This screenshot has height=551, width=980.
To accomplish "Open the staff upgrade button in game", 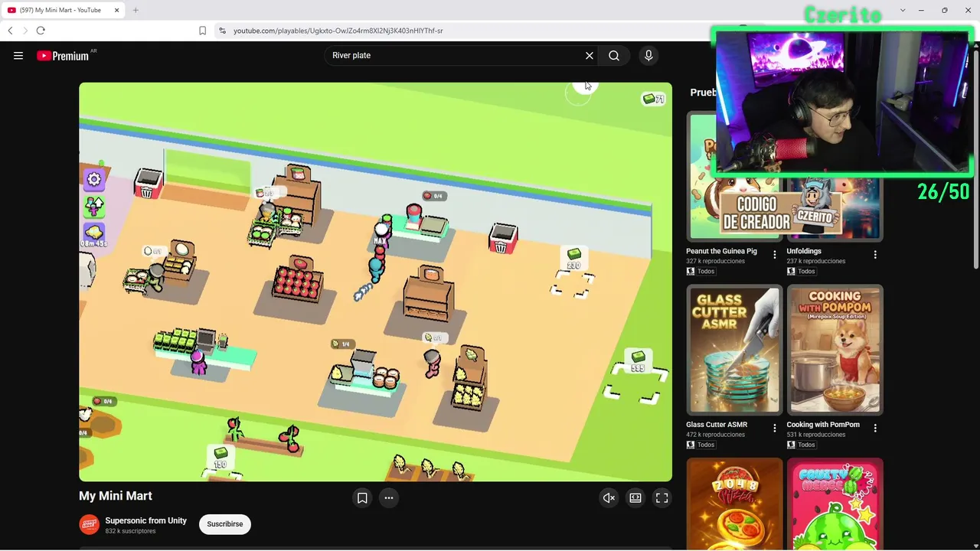I will [94, 206].
